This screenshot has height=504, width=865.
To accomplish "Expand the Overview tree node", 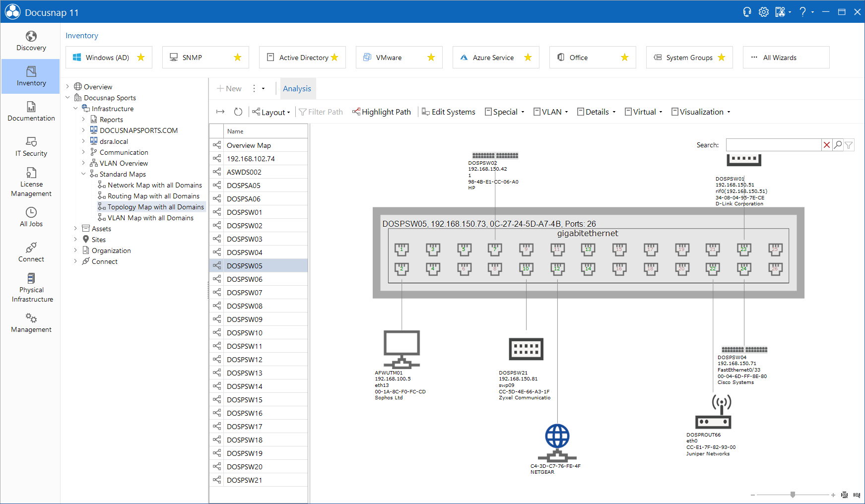I will [68, 86].
